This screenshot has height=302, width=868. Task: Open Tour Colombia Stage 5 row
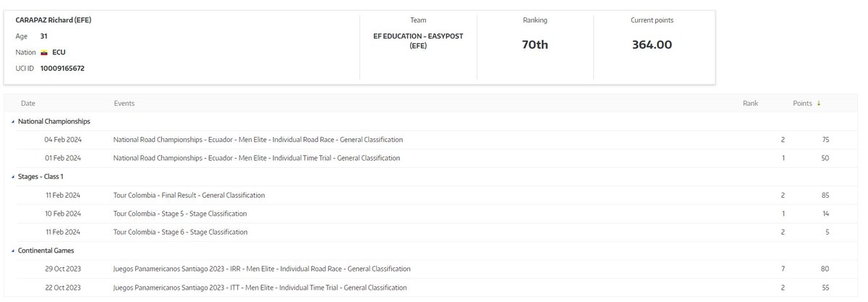tap(432, 214)
